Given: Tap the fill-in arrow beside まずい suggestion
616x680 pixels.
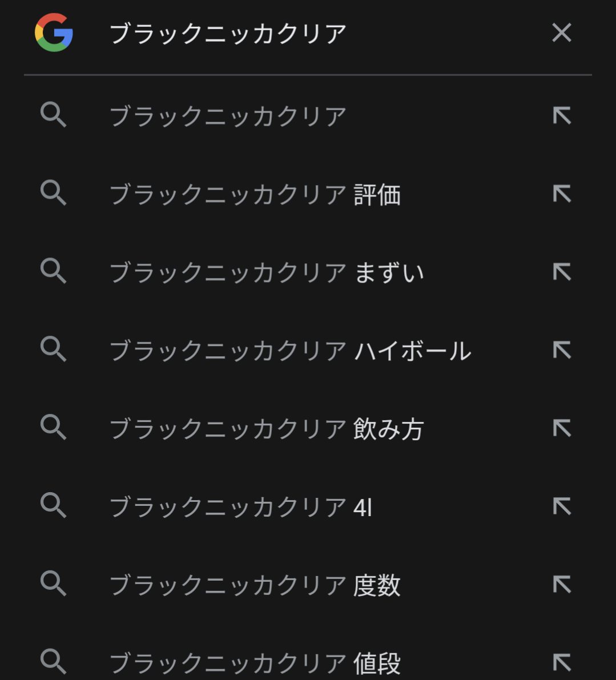Looking at the screenshot, I should pos(562,272).
